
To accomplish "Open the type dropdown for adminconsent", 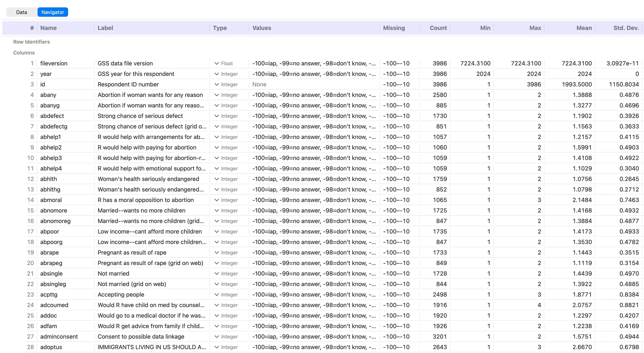I will 217,336.
